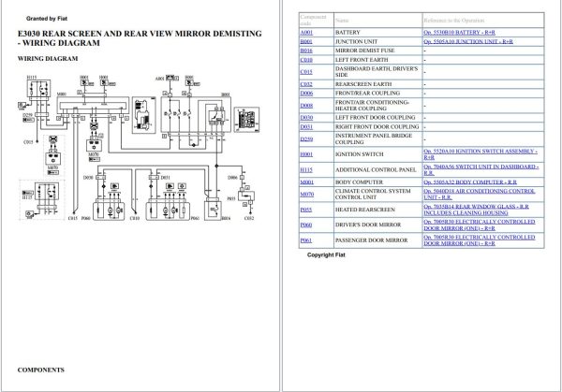Follow the Op. 5530B10 Battery R+R link
This screenshot has width=562, height=392.
coord(459,33)
